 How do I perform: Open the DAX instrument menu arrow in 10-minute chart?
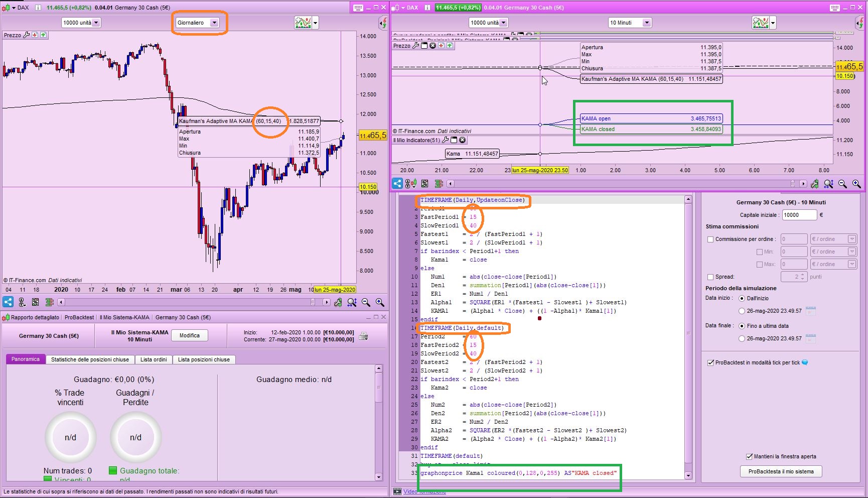tap(403, 8)
